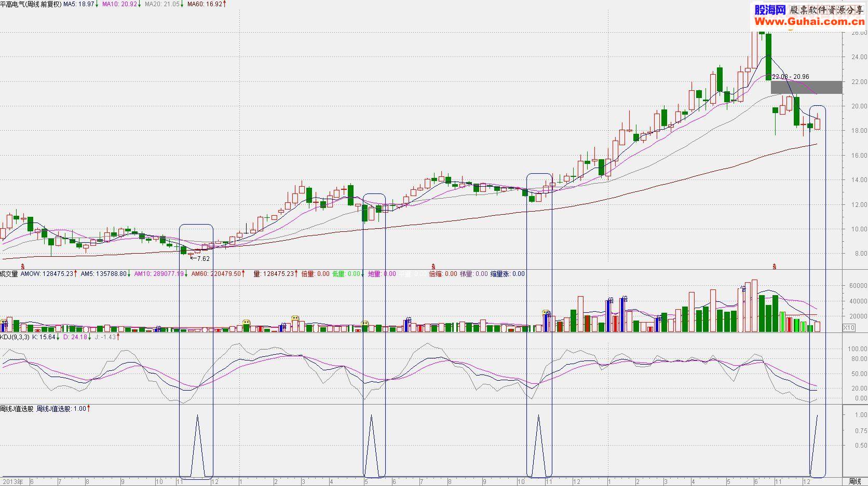Click the KDJ(9,3,3) indicator title

15,337
